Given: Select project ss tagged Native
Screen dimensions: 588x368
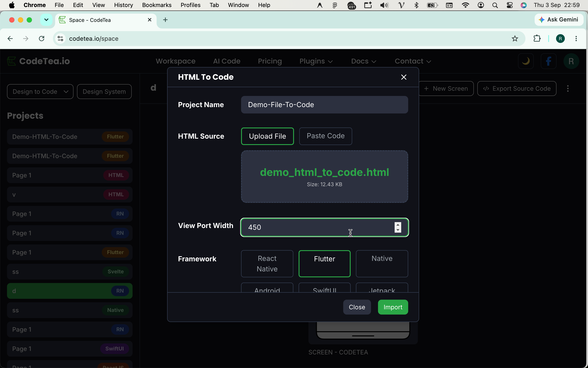Looking at the screenshot, I should pos(70,310).
